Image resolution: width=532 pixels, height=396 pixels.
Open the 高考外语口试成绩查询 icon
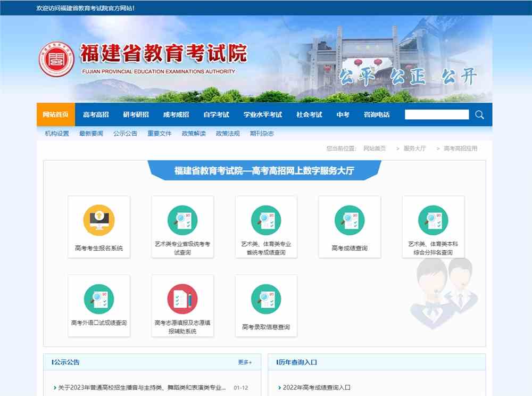click(x=99, y=299)
